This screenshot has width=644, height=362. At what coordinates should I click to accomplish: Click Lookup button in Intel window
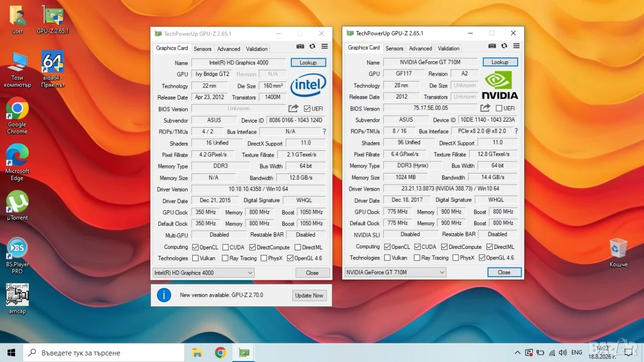click(308, 63)
